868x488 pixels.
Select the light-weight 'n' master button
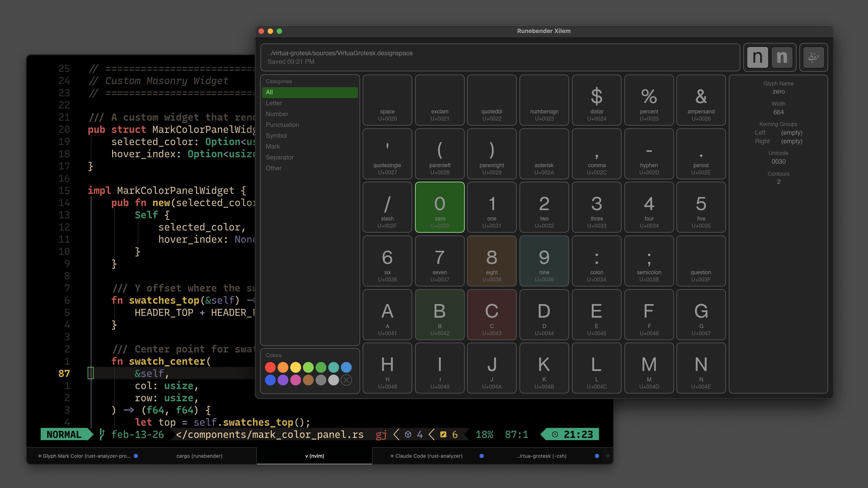click(x=757, y=57)
